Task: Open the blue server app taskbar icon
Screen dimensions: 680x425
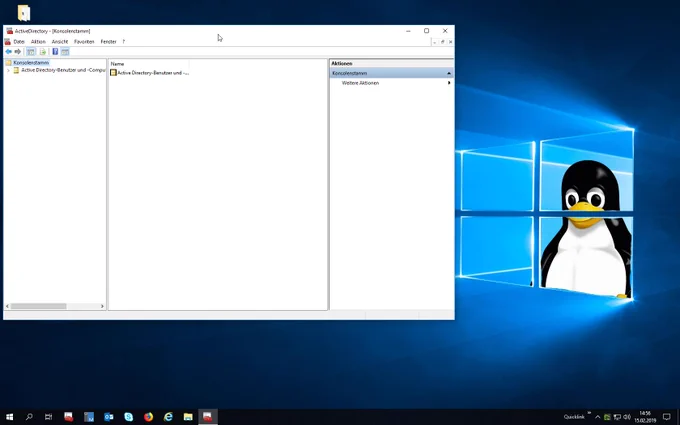Action: 89,417
